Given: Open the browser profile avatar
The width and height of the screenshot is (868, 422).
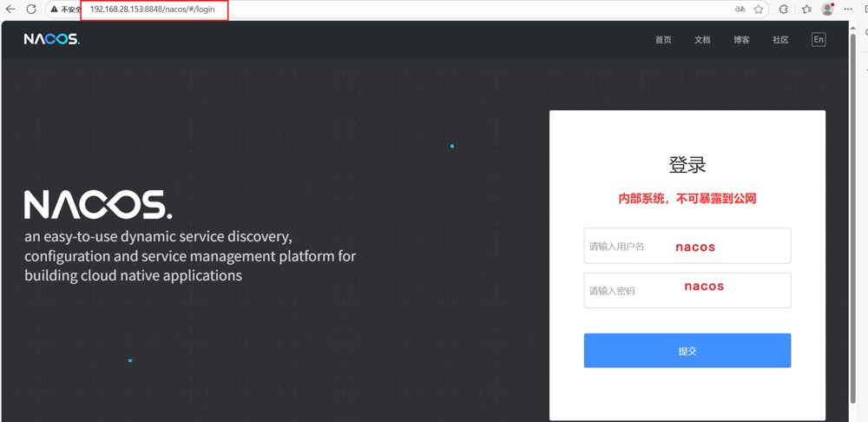Looking at the screenshot, I should pyautogui.click(x=827, y=9).
